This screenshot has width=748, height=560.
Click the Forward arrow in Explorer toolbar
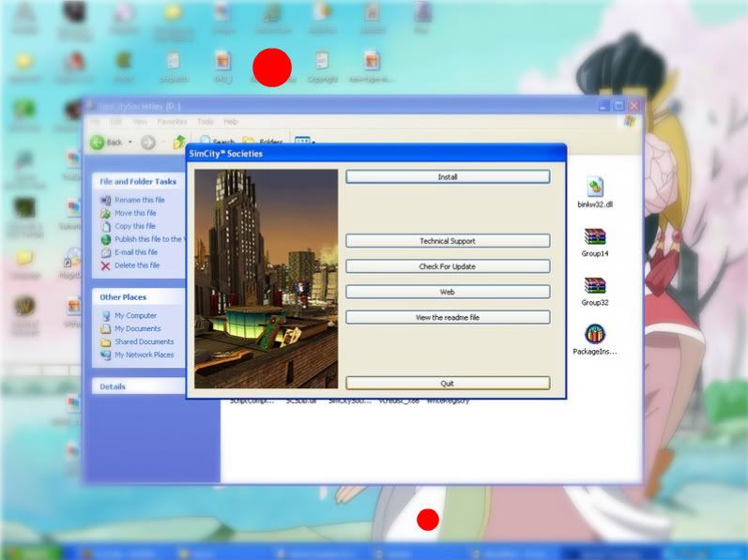[x=148, y=142]
